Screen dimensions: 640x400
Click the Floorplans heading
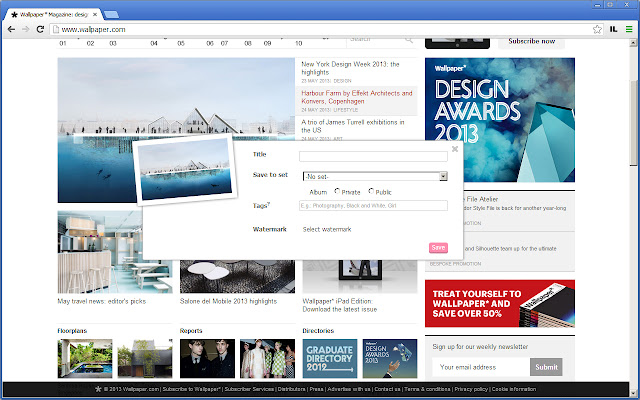coord(72,331)
